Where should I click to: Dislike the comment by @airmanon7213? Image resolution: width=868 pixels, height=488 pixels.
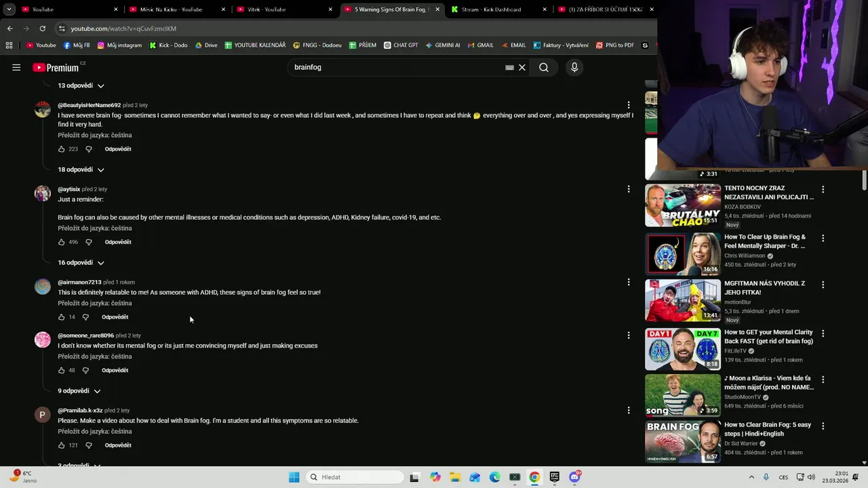[x=85, y=317]
